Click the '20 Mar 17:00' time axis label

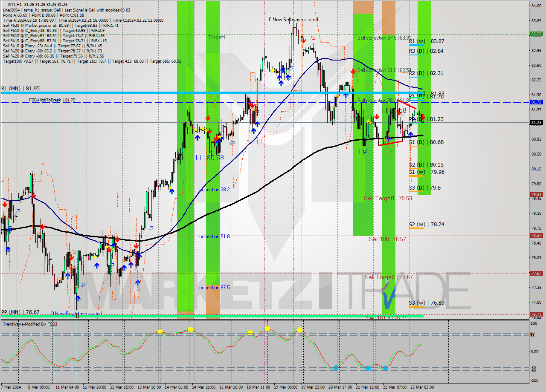coord(340,387)
